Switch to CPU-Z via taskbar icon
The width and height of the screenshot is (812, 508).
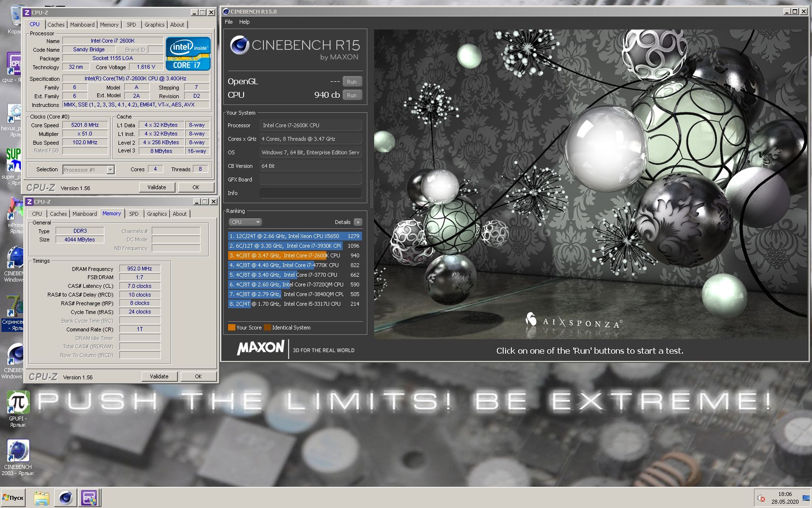[89, 498]
